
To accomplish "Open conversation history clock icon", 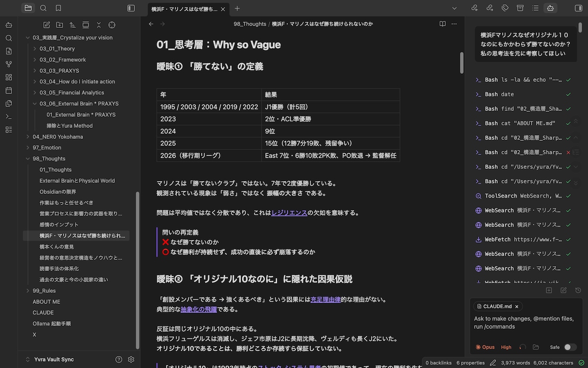I will coord(578,290).
